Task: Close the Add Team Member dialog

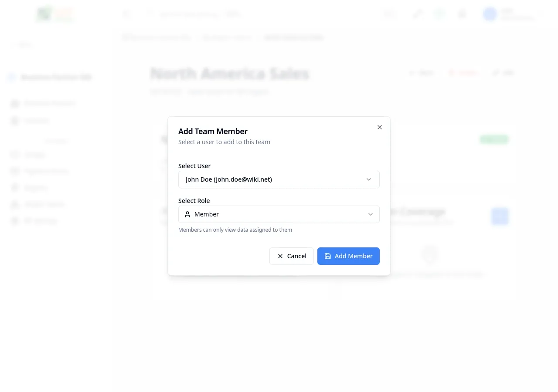Action: [x=379, y=127]
